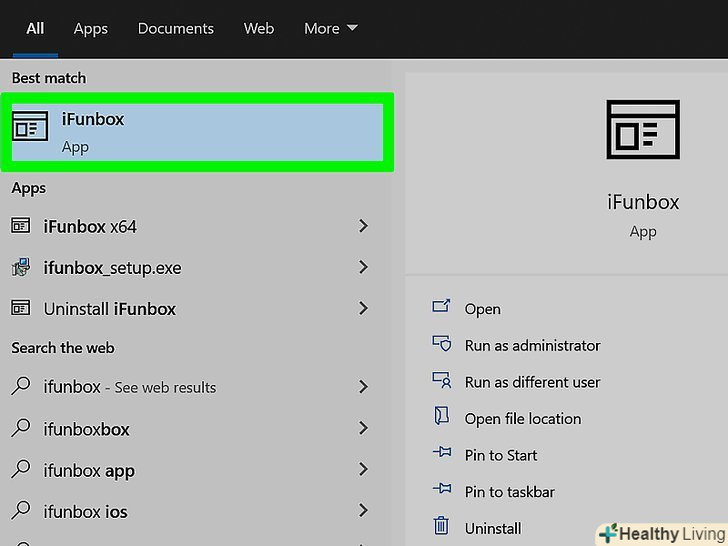
Task: Select Pin to taskbar option
Action: click(x=509, y=492)
